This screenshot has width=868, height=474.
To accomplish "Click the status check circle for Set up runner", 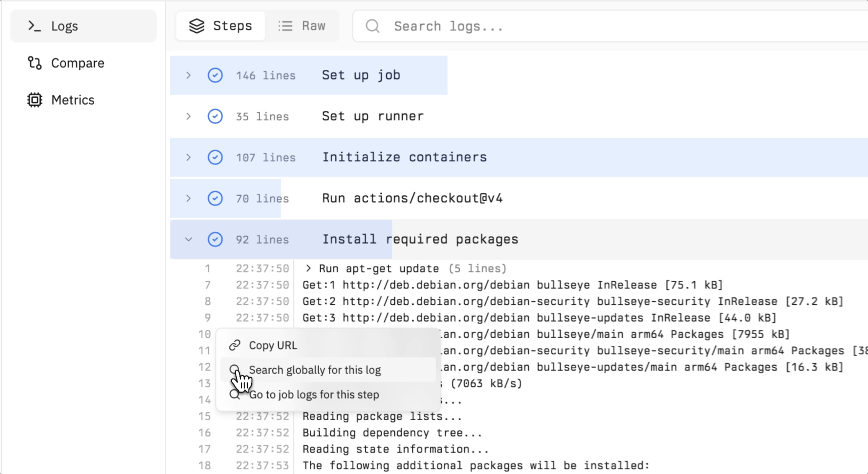I will point(215,116).
